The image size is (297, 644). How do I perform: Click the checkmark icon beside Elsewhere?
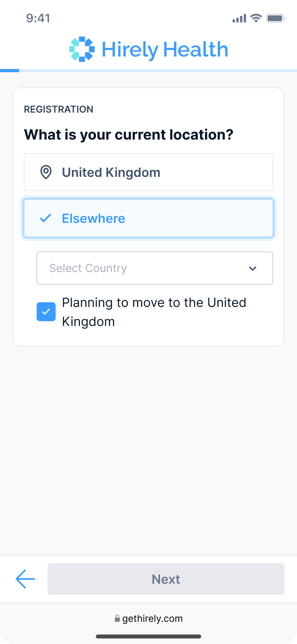pos(46,218)
